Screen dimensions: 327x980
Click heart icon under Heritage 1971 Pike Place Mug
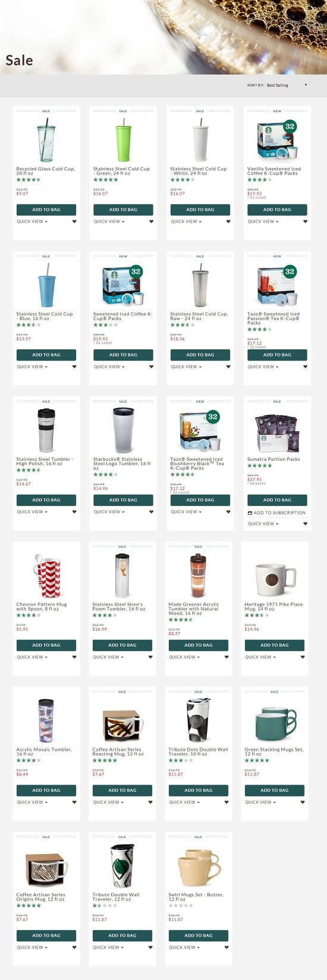coord(303,657)
